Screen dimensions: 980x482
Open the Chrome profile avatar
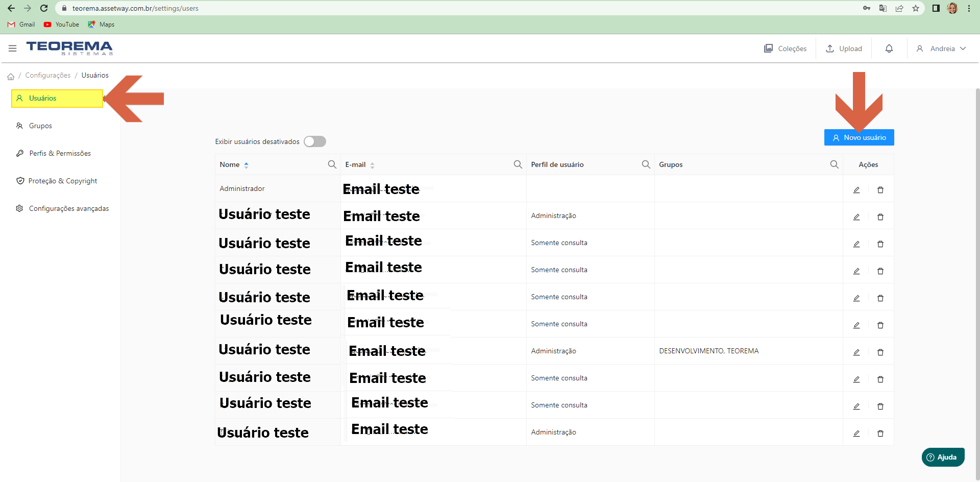click(x=952, y=8)
